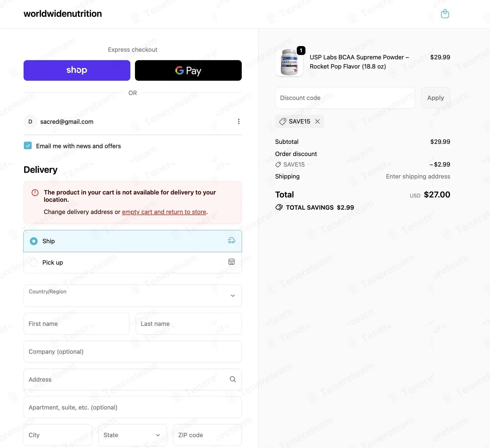Image resolution: width=490 pixels, height=448 pixels.
Task: Pay with Google Pay button
Action: (x=188, y=70)
